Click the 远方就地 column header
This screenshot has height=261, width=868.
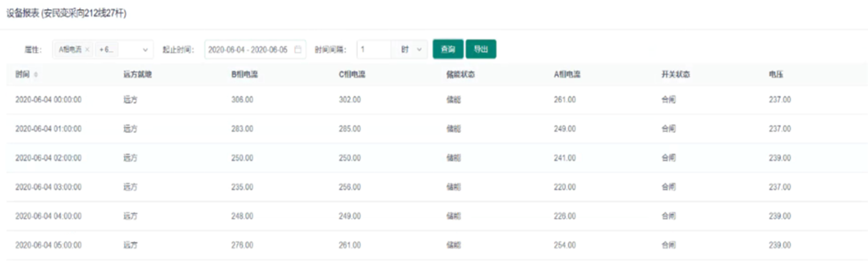coord(138,74)
